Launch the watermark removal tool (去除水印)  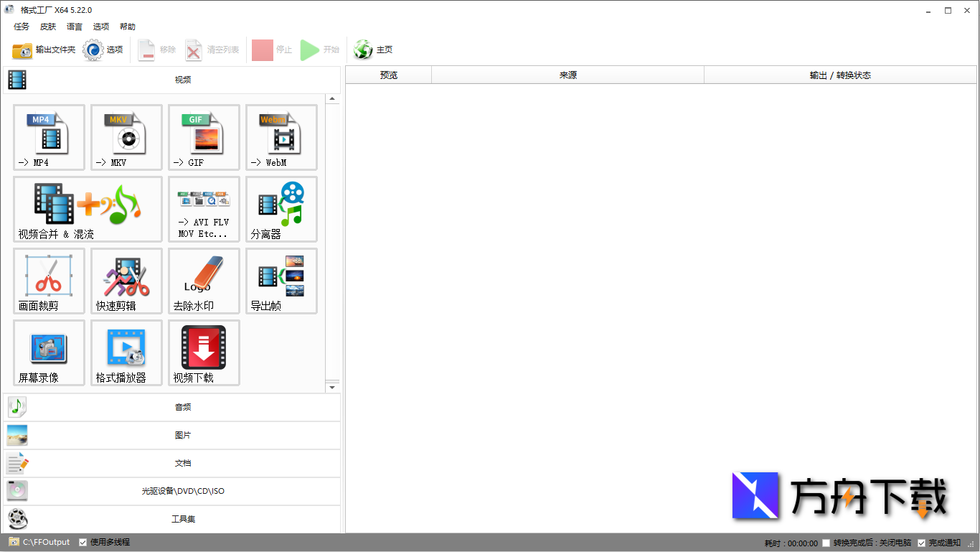pos(204,281)
